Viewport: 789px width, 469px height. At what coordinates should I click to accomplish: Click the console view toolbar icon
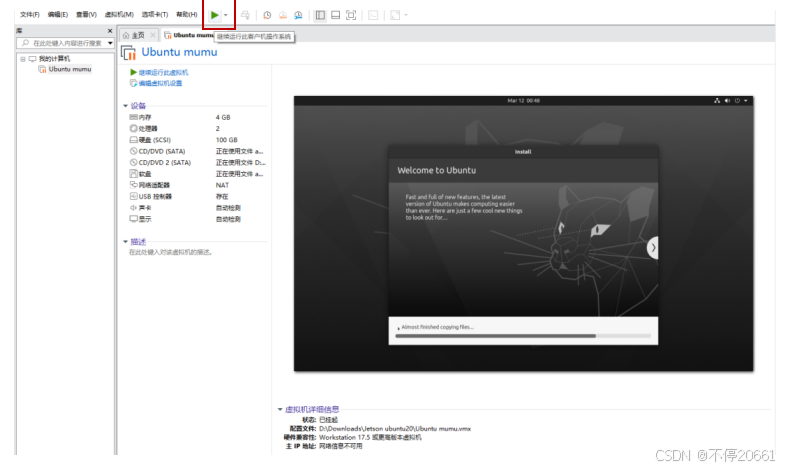click(373, 15)
